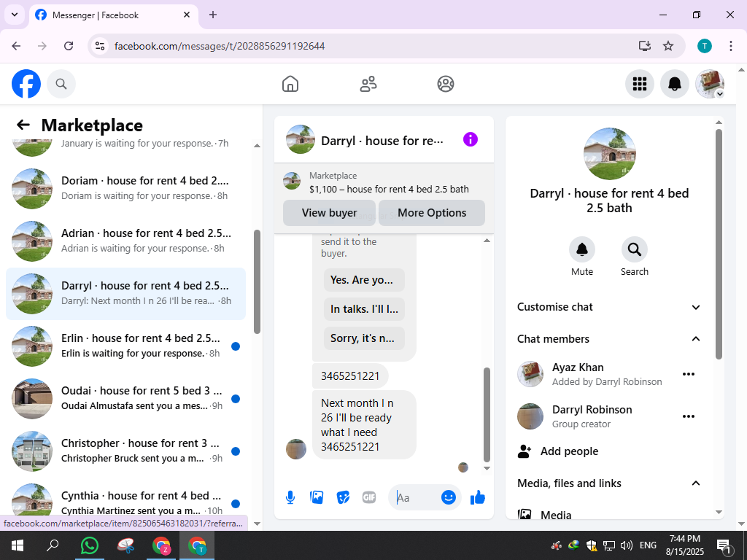
Task: View site information icon in address bar
Action: (100, 46)
